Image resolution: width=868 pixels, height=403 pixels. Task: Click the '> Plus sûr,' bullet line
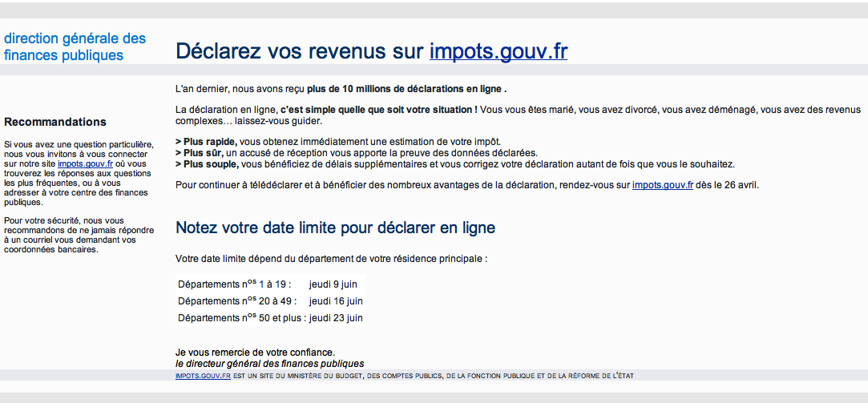(x=357, y=153)
